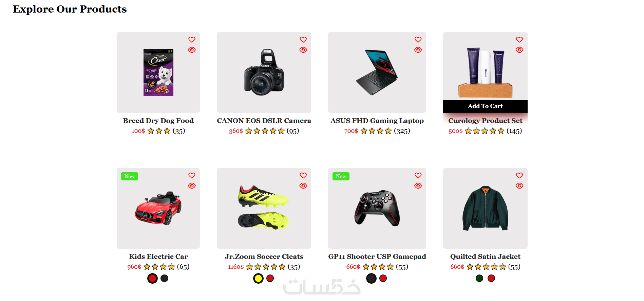Click Add To Cart on Curology Set
This screenshot has width=644, height=301.
tap(485, 106)
